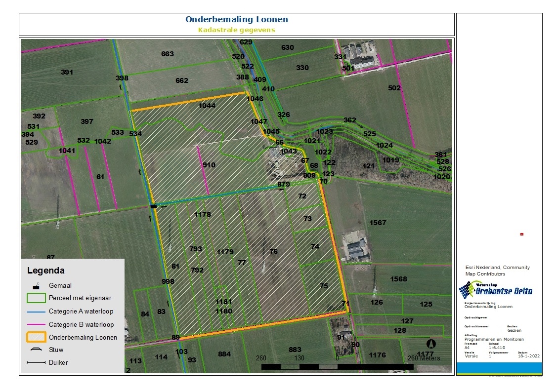
Task: Click the orange hatched Onderbemaling Loonen swatch
Action: [36, 337]
